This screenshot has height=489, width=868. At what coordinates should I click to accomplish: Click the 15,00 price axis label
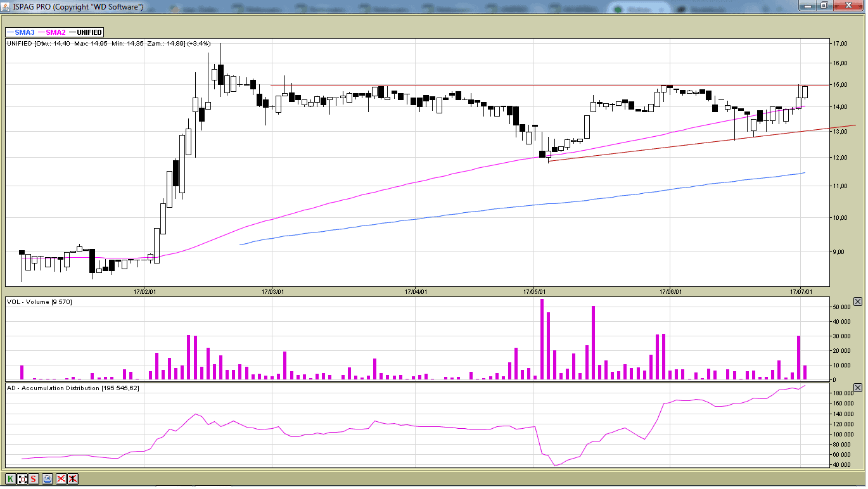(841, 85)
